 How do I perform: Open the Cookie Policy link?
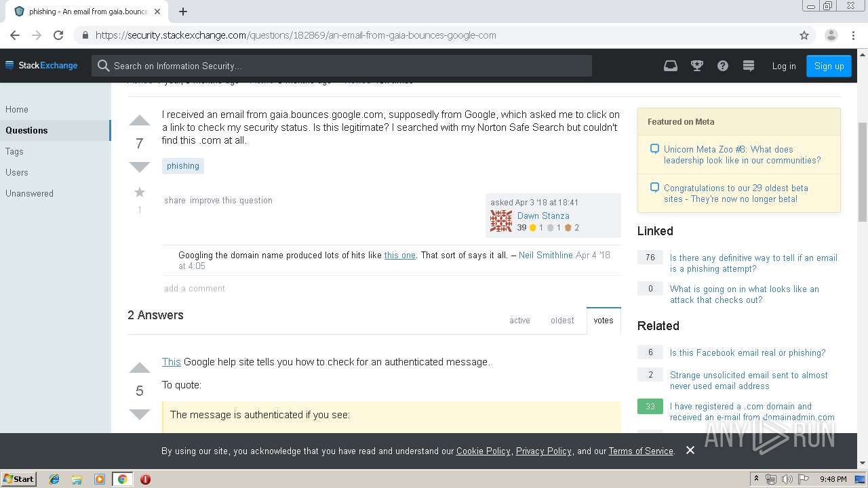484,451
